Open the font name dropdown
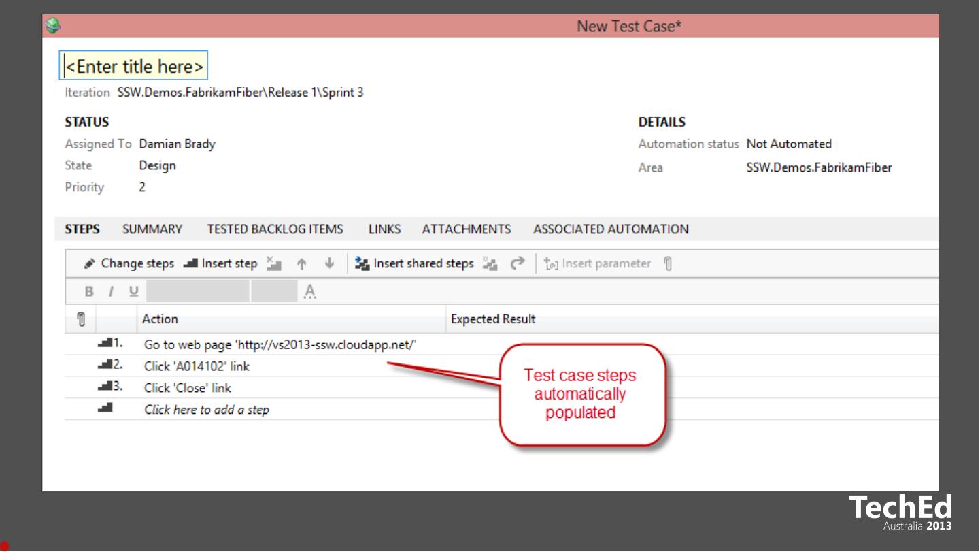Screen dimensions: 980x552 click(197, 292)
